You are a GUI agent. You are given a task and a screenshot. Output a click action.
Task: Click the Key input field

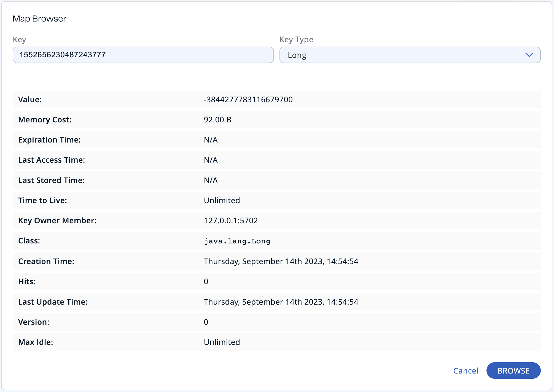coord(143,55)
